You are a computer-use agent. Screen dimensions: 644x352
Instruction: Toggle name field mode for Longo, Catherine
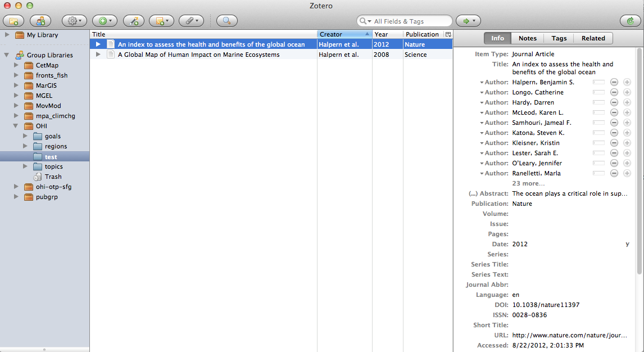click(x=599, y=92)
